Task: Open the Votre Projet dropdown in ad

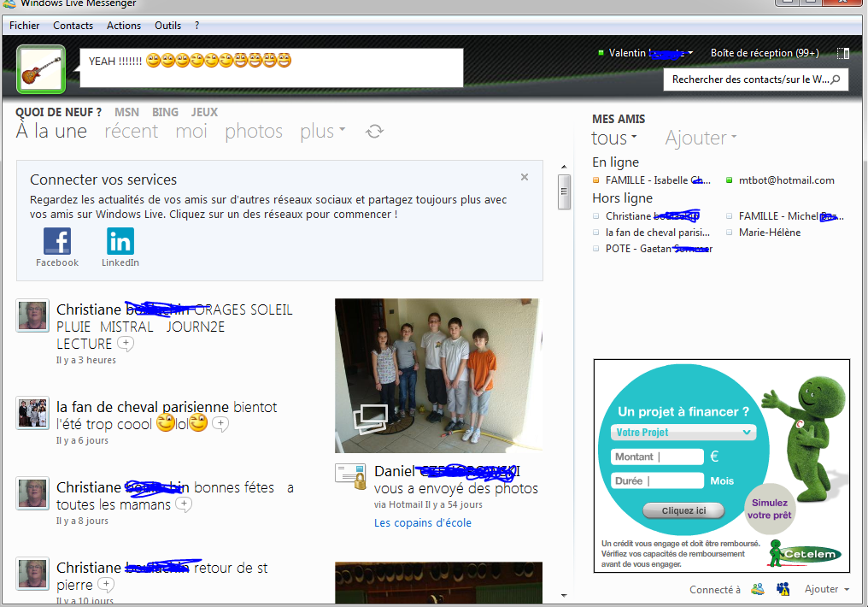Action: pyautogui.click(x=683, y=432)
